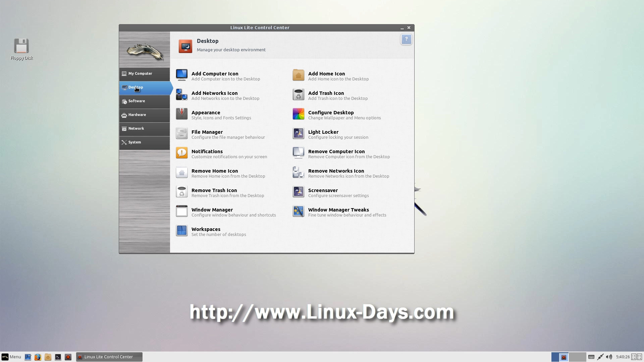Open home folder launcher in panel
The image size is (644, 362).
(x=48, y=357)
